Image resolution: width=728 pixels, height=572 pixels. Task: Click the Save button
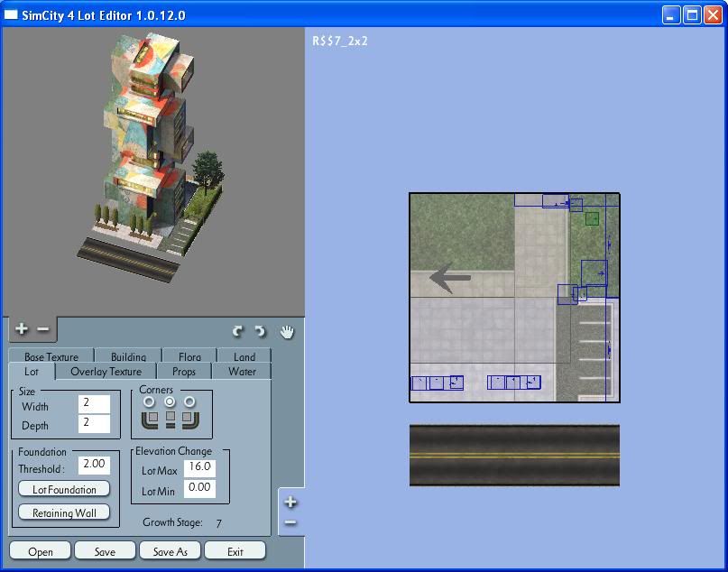(x=105, y=551)
